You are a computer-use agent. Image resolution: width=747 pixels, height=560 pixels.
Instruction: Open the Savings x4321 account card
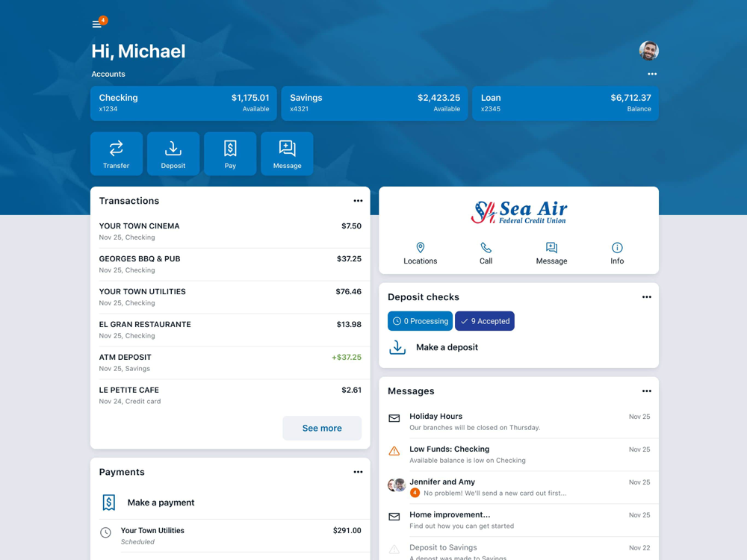374,103
